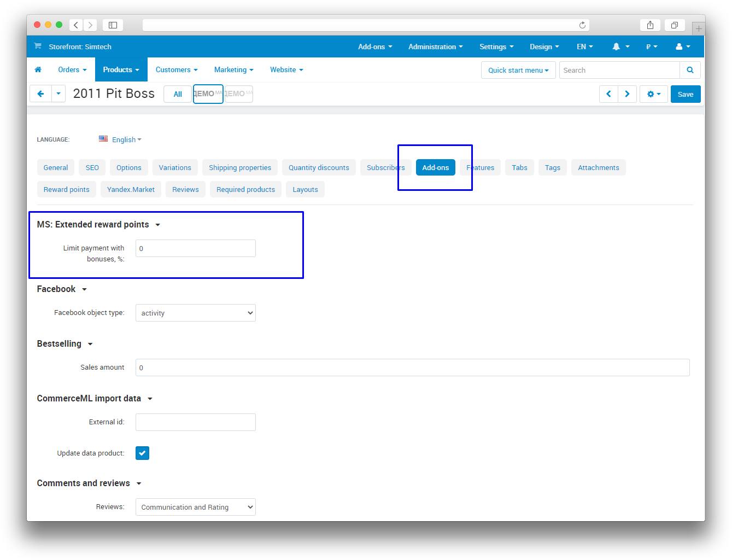Open the Facebook object type dropdown
Image resolution: width=732 pixels, height=560 pixels.
195,313
